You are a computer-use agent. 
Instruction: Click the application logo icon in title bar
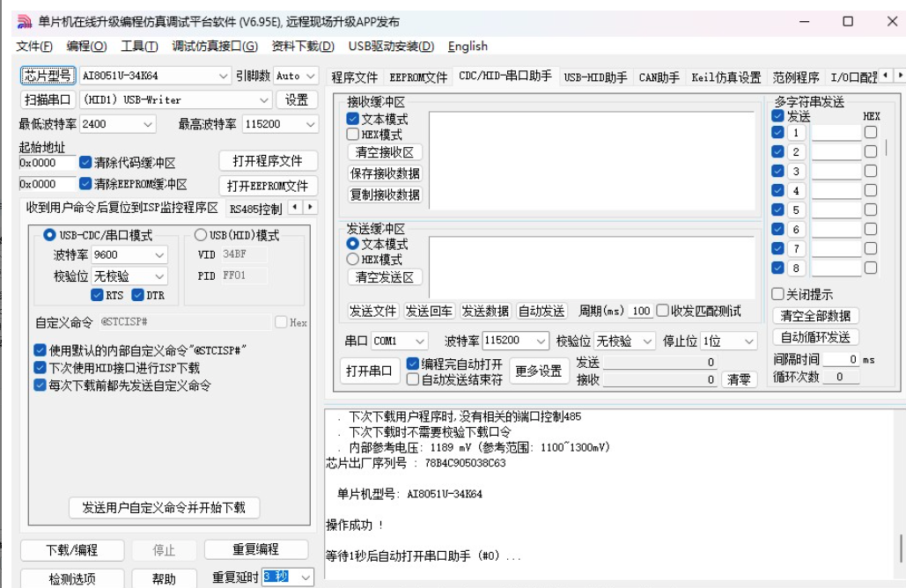point(25,22)
